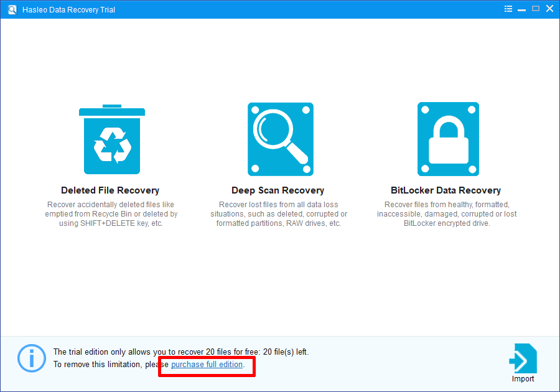Follow the purchase full edition link
This screenshot has width=560, height=392.
207,364
